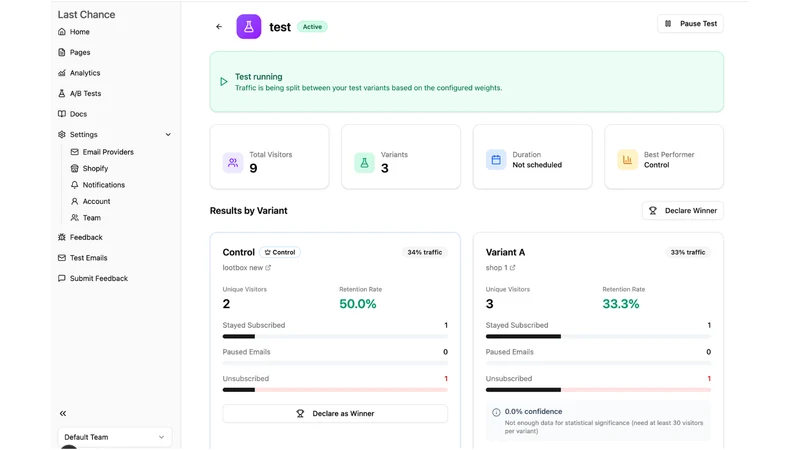The height and width of the screenshot is (450, 800).
Task: Click the Settings gear icon
Action: coord(62,135)
